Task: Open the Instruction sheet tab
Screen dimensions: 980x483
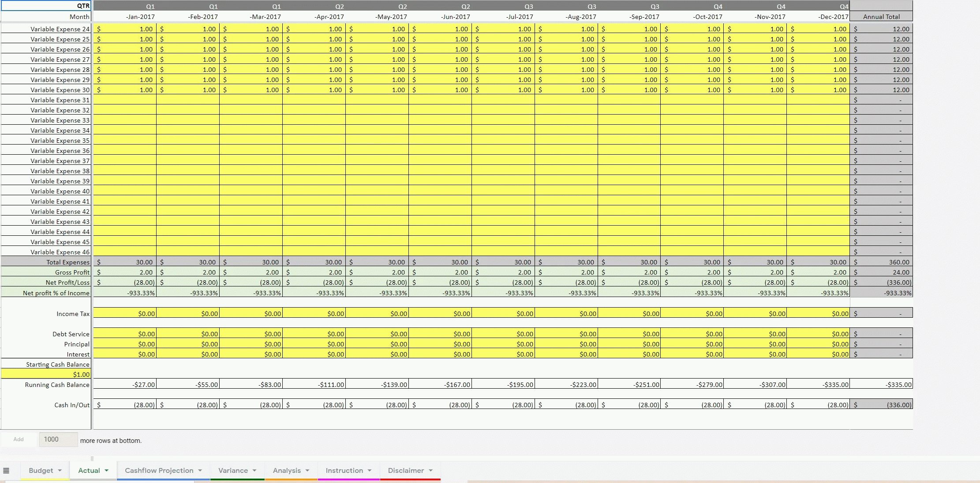Action: click(344, 471)
